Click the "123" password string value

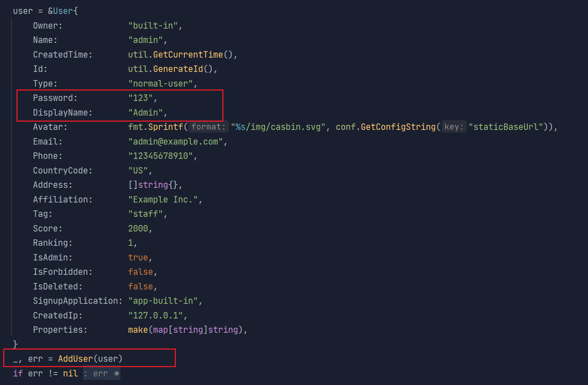coord(140,98)
